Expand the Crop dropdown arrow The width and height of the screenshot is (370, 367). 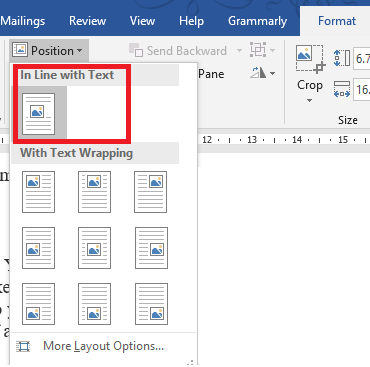coord(309,100)
